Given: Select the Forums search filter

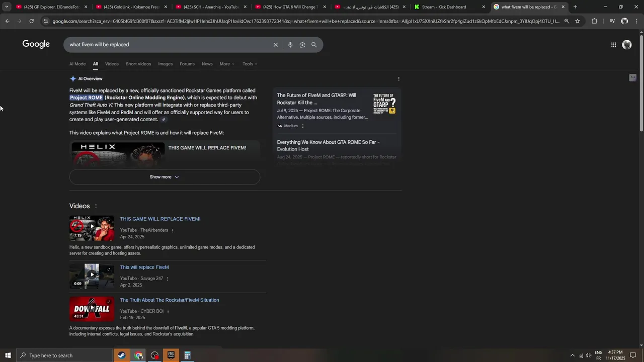Looking at the screenshot, I should tap(187, 64).
